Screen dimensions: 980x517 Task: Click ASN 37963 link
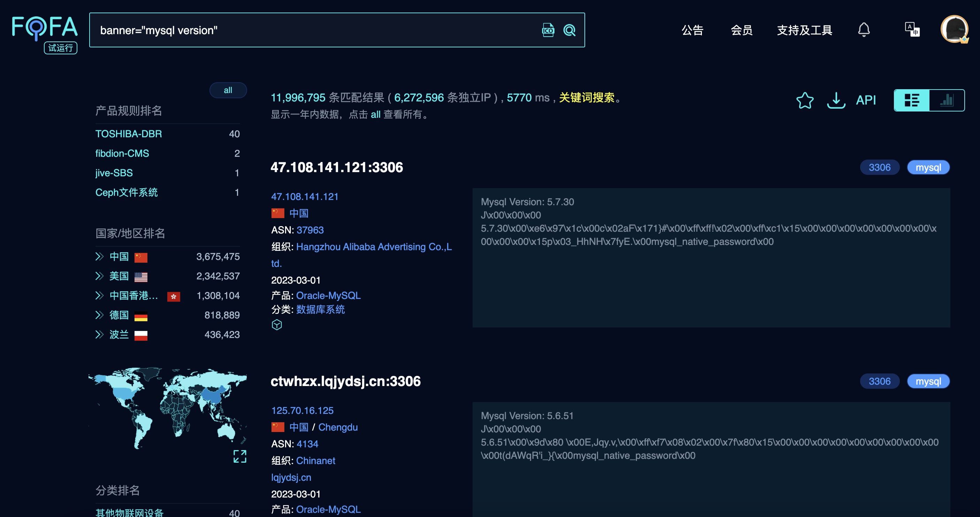(x=310, y=230)
